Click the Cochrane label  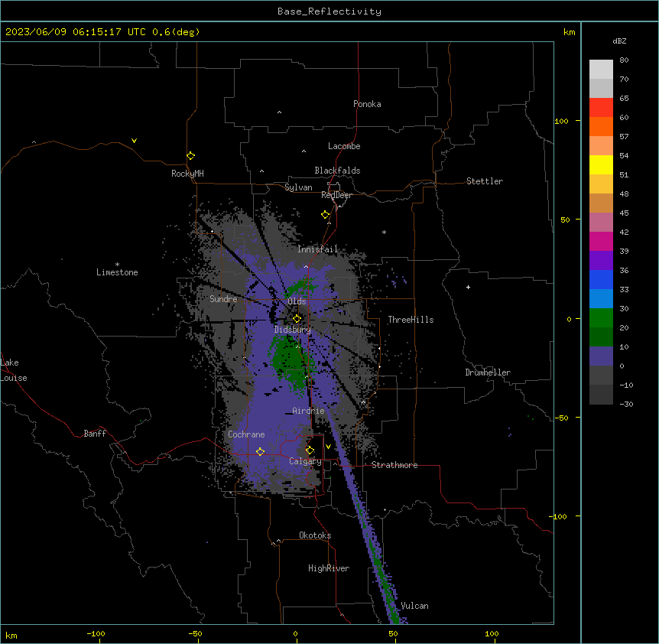click(246, 434)
